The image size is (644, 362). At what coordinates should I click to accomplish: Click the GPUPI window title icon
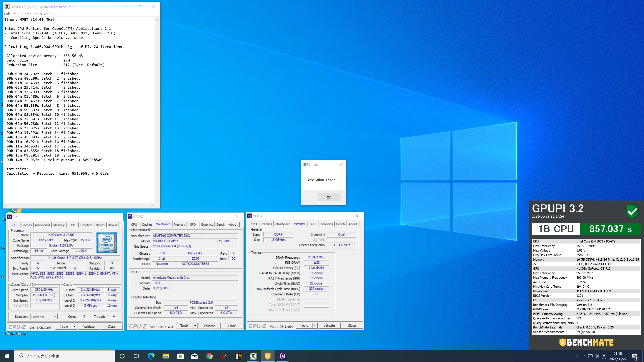[x=7, y=7]
